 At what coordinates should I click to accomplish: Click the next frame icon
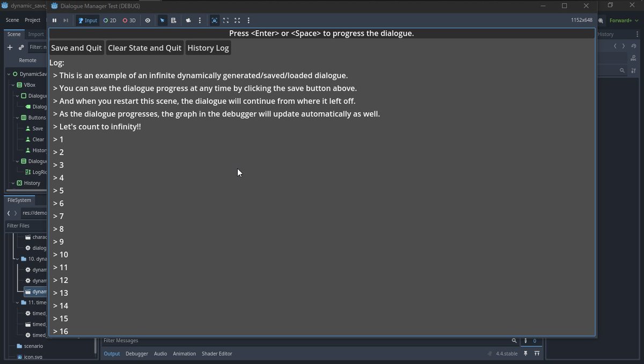[65, 20]
